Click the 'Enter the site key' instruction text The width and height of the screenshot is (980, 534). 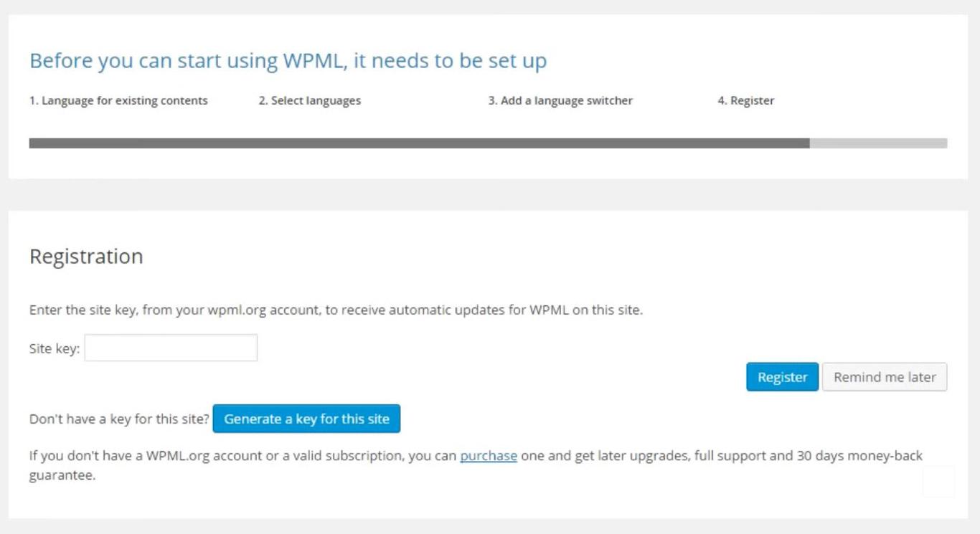(x=336, y=311)
